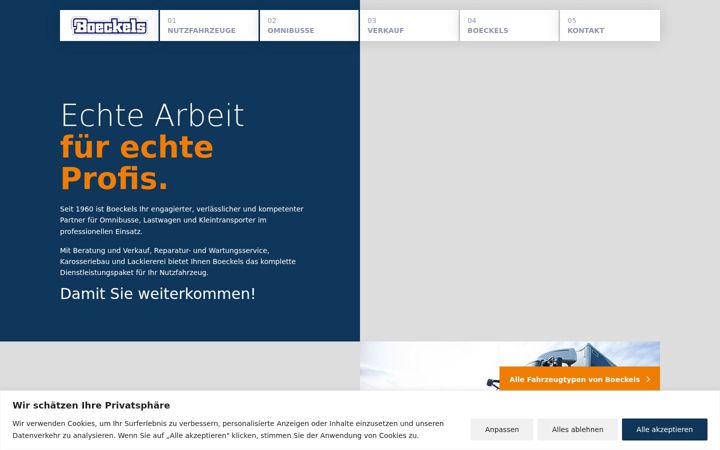Open the Omnibusse menu item
The width and height of the screenshot is (720, 450).
(309, 26)
